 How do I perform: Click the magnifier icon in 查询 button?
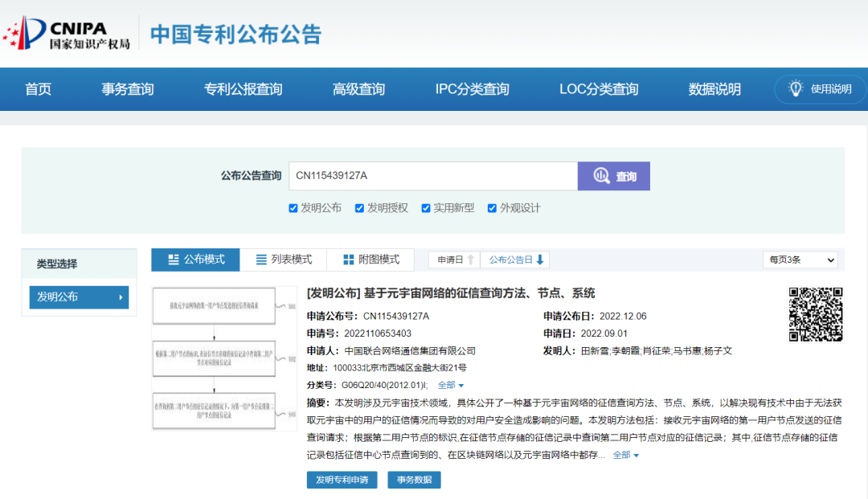601,176
